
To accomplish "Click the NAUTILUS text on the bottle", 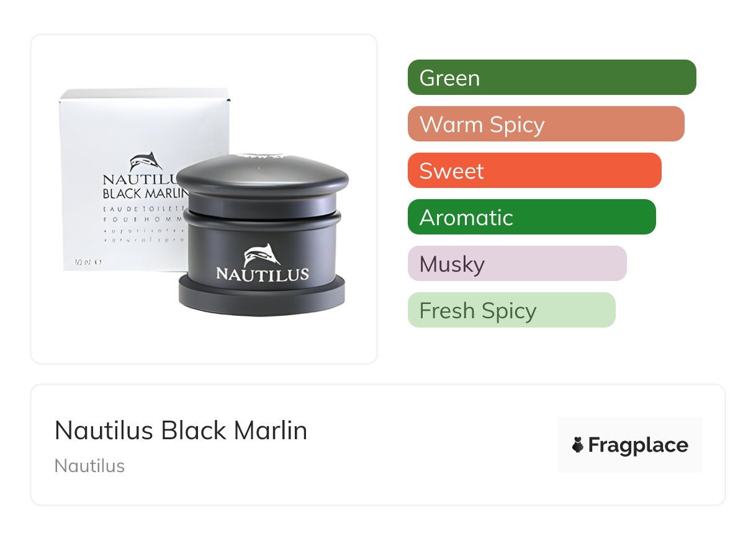I will [262, 274].
